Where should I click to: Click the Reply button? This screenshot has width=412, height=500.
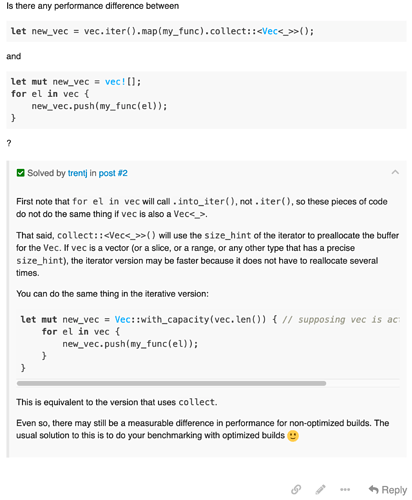[x=388, y=490]
